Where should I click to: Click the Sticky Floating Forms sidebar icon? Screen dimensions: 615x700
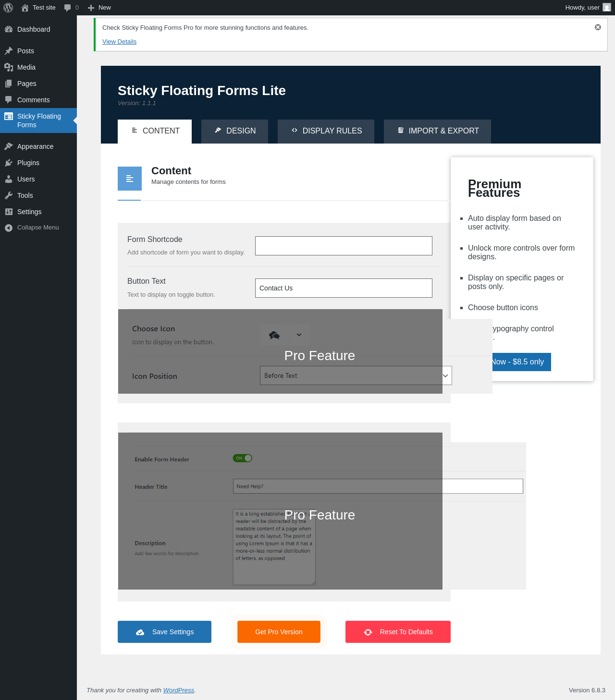9,116
